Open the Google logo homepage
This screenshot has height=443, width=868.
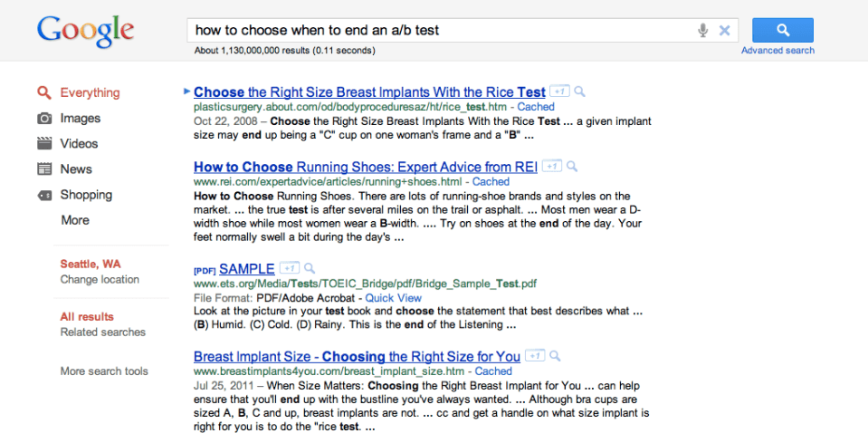pos(85,32)
